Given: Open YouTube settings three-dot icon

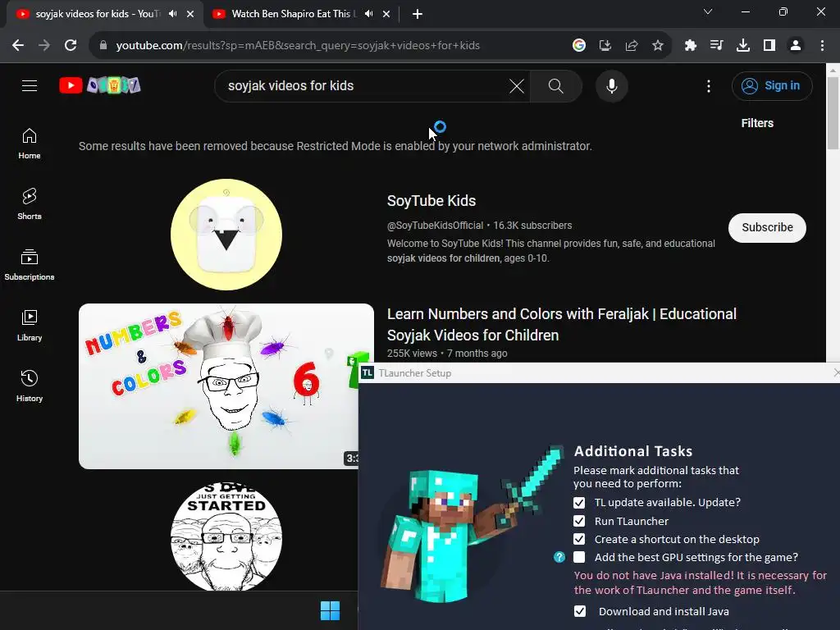Looking at the screenshot, I should point(709,86).
